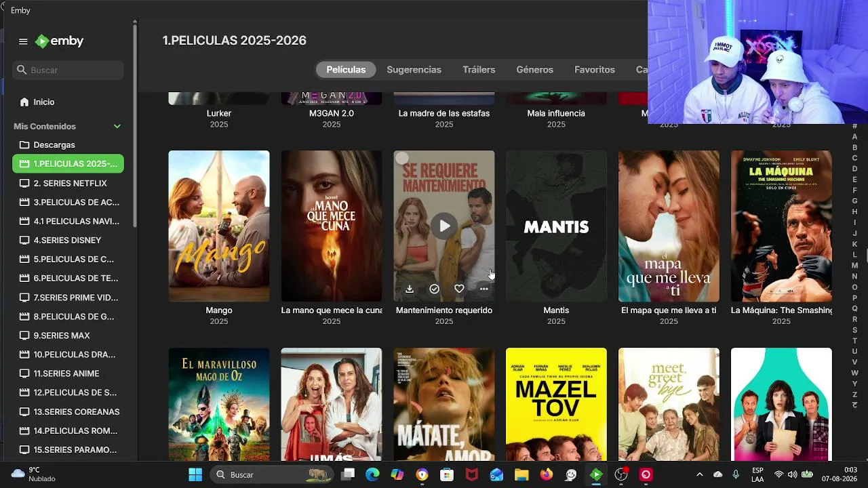Open the Emby hamburger menu
Viewport: 868px width, 488px height.
click(23, 41)
